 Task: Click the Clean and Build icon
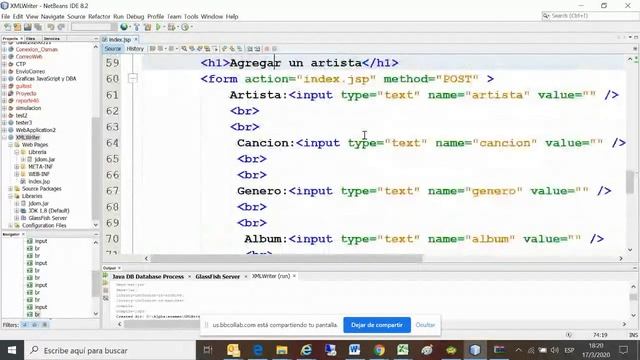(147, 27)
